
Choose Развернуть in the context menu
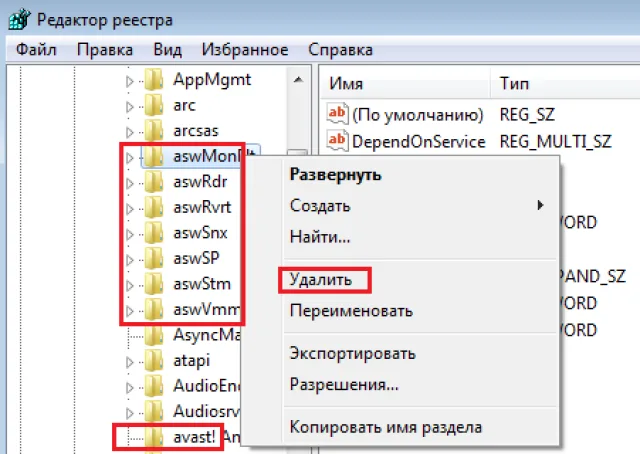point(336,175)
